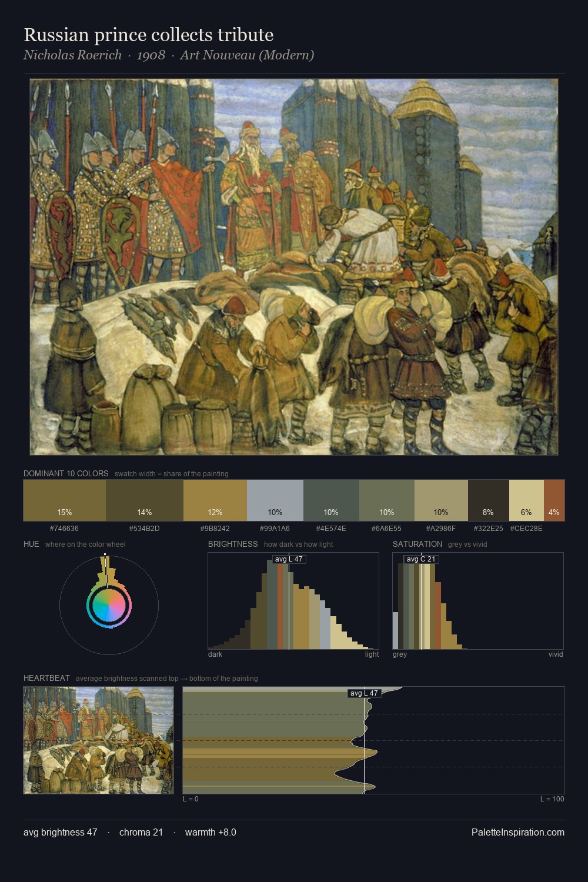Click the 'dark' axis label
Screen dimensions: 588x882
click(x=215, y=654)
